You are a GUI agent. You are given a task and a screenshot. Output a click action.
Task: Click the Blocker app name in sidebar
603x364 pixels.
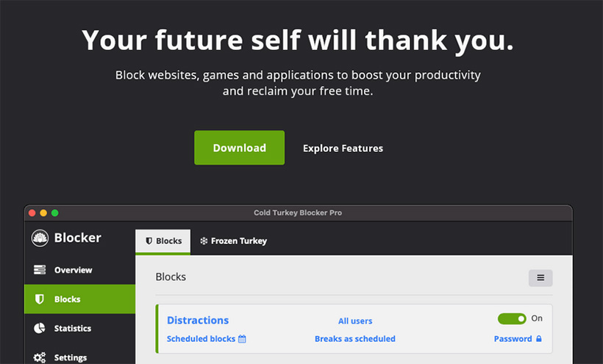click(x=78, y=238)
